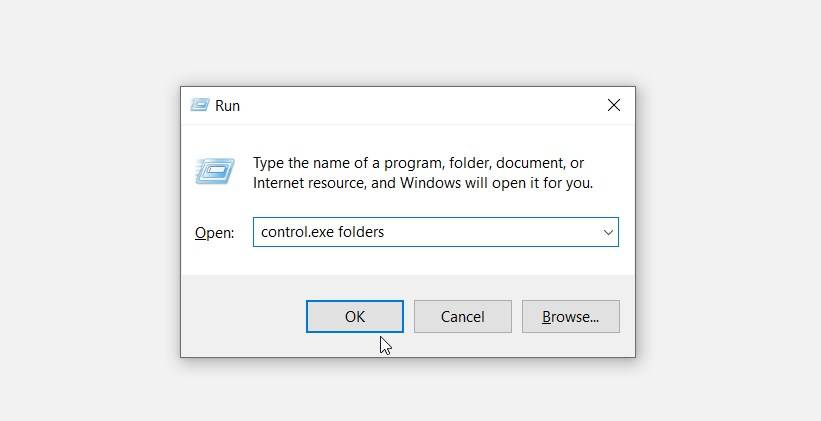
Task: Click the small Run icon in title bar
Action: [x=199, y=105]
